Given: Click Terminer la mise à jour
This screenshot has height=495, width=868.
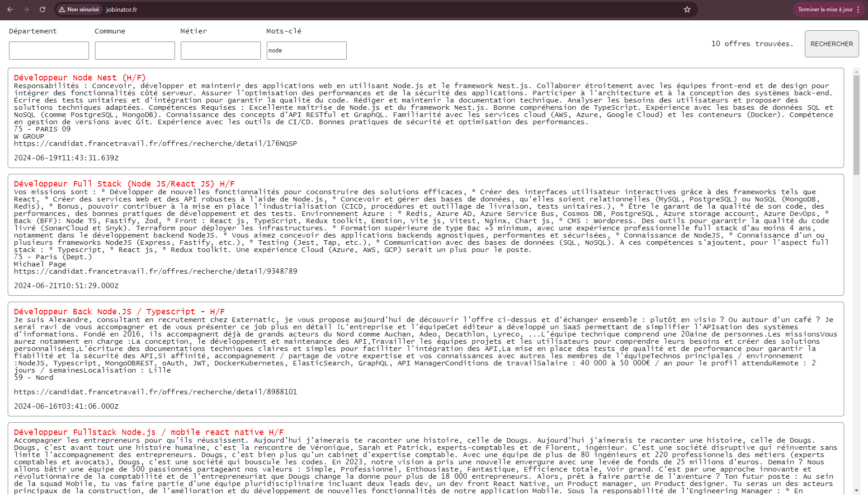Looking at the screenshot, I should pyautogui.click(x=825, y=9).
